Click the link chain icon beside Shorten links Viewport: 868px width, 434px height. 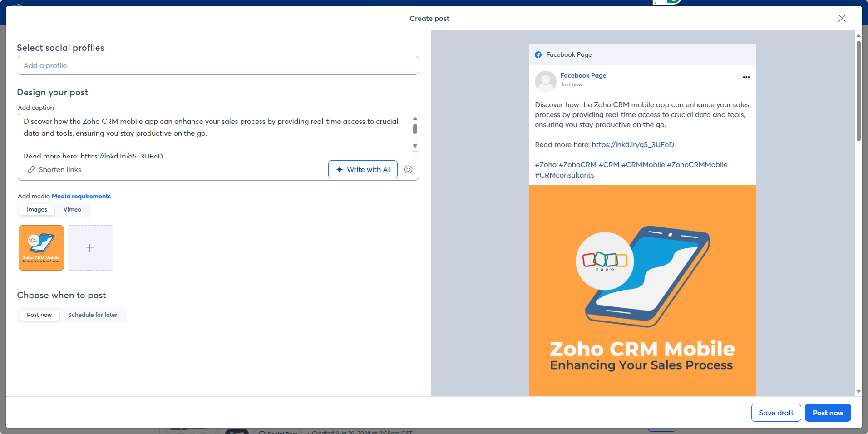click(x=31, y=169)
